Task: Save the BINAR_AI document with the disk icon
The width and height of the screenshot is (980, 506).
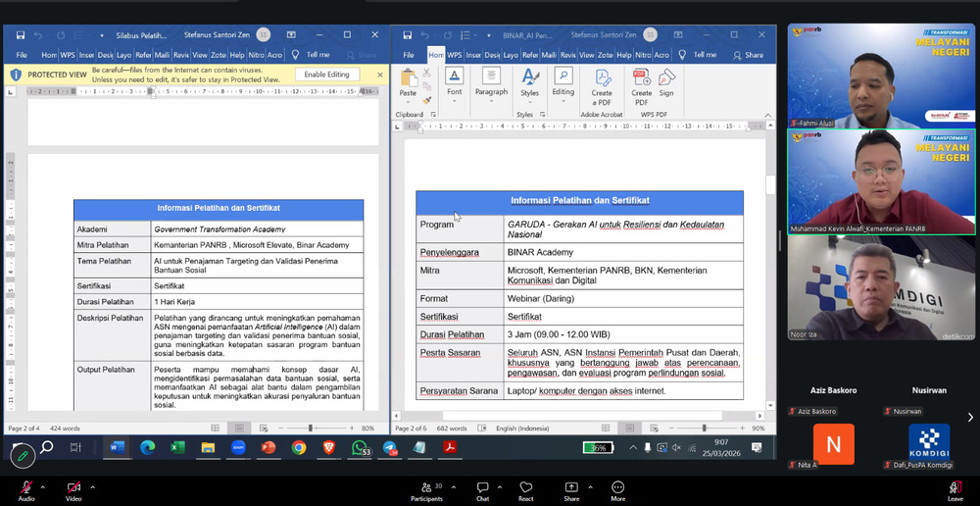Action: click(x=407, y=34)
